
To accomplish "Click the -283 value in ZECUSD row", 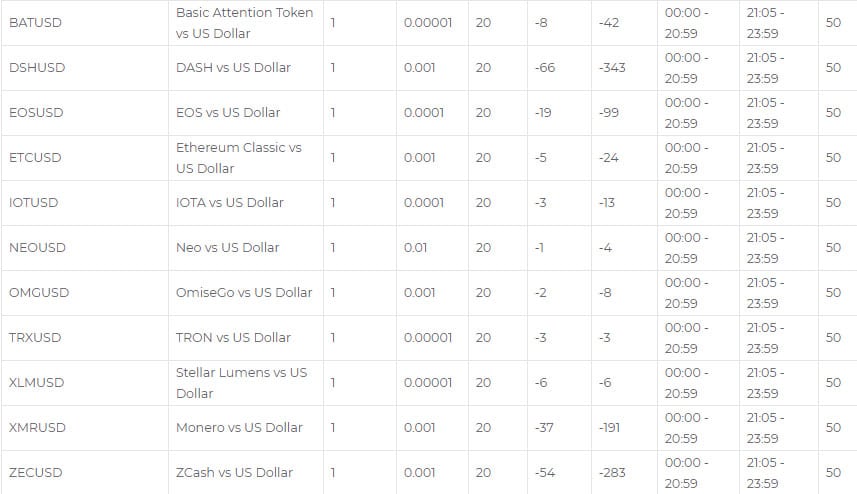I will pos(610,472).
